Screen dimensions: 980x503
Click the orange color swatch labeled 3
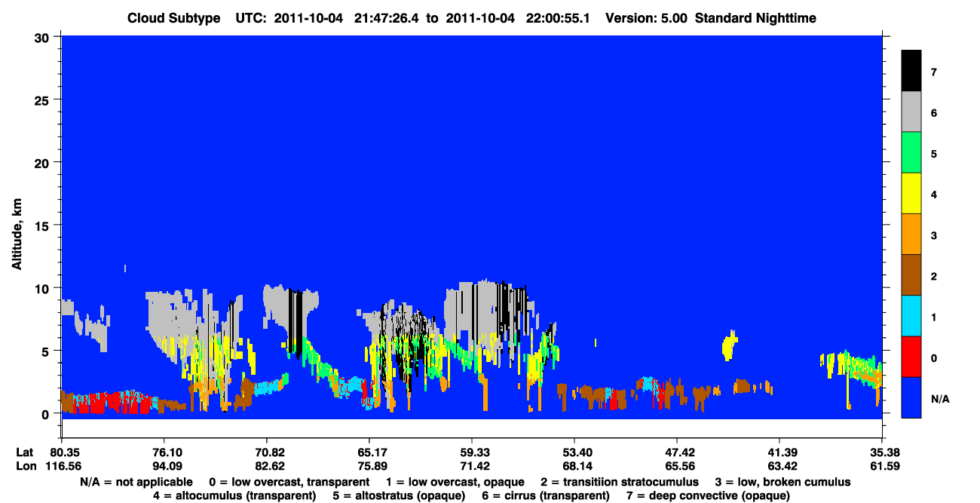(x=911, y=234)
